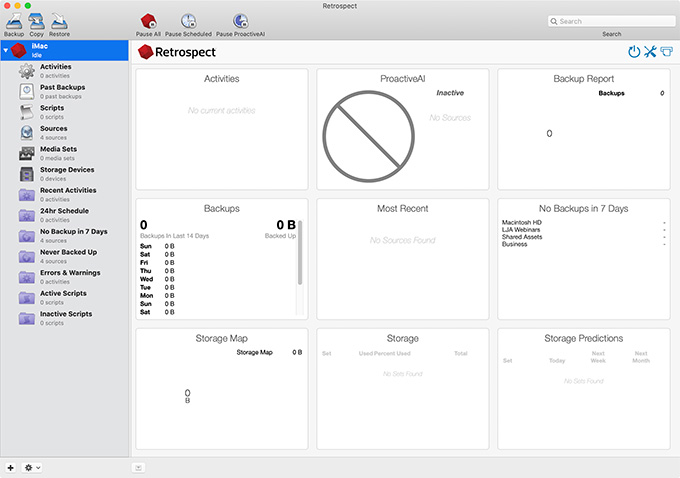The width and height of the screenshot is (680, 478).
Task: Click the plus button at bottom left
Action: [x=10, y=468]
